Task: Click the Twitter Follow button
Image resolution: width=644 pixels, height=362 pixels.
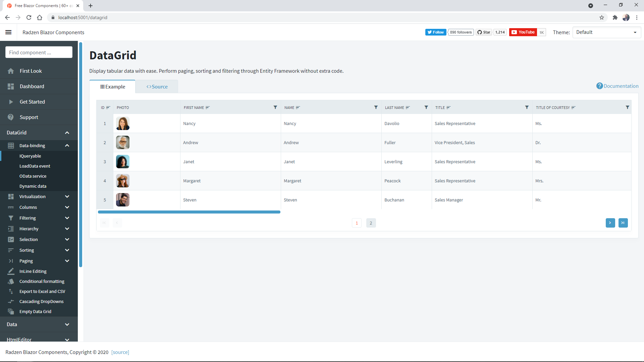Action: pyautogui.click(x=435, y=32)
